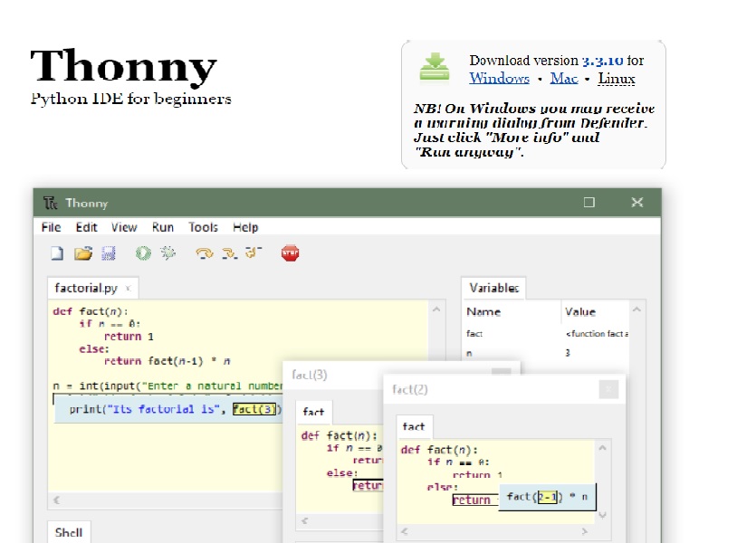Click the 'def fact(n):' line in main editor

coord(91,311)
